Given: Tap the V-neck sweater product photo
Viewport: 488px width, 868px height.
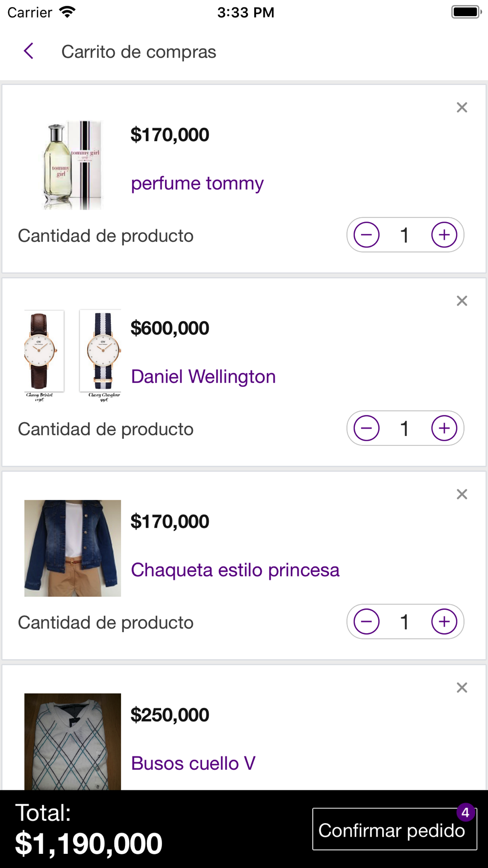Looking at the screenshot, I should pos(73,741).
